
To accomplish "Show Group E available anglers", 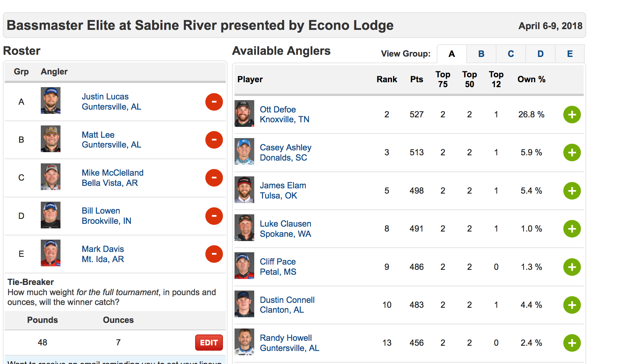I will click(x=570, y=54).
